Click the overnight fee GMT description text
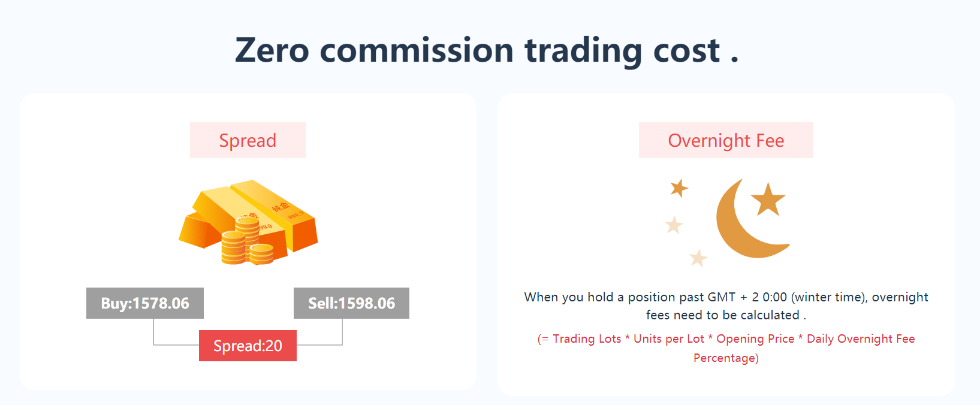The height and width of the screenshot is (405, 980). pyautogui.click(x=726, y=306)
